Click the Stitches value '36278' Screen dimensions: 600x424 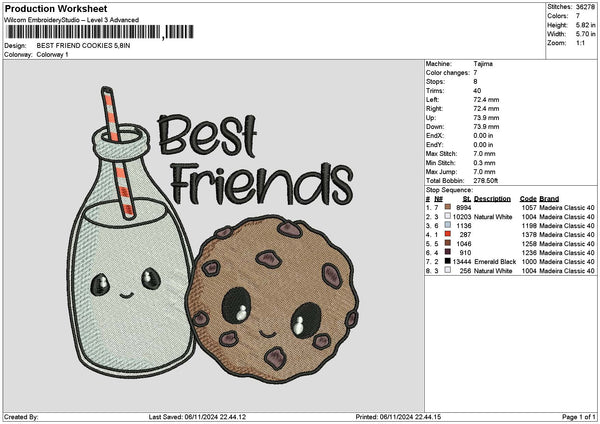585,7
